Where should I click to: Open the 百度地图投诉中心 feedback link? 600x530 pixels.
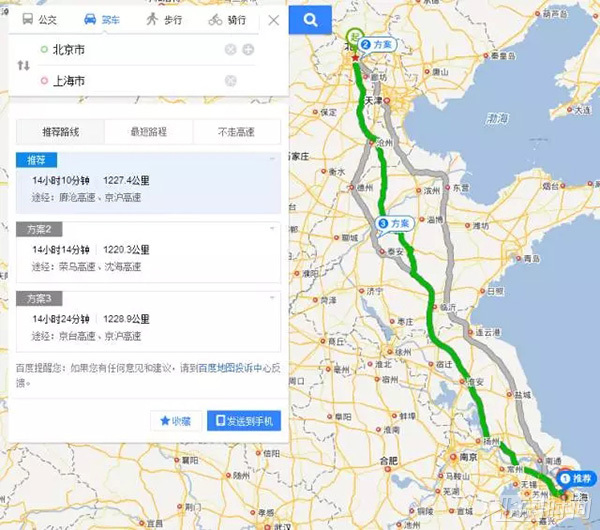point(230,368)
